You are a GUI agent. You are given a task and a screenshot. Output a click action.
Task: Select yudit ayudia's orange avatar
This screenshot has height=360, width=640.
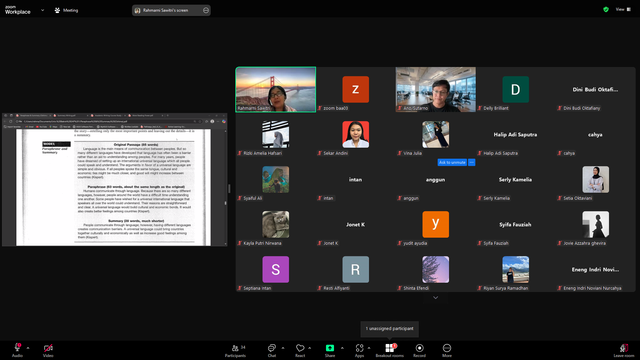pyautogui.click(x=436, y=224)
